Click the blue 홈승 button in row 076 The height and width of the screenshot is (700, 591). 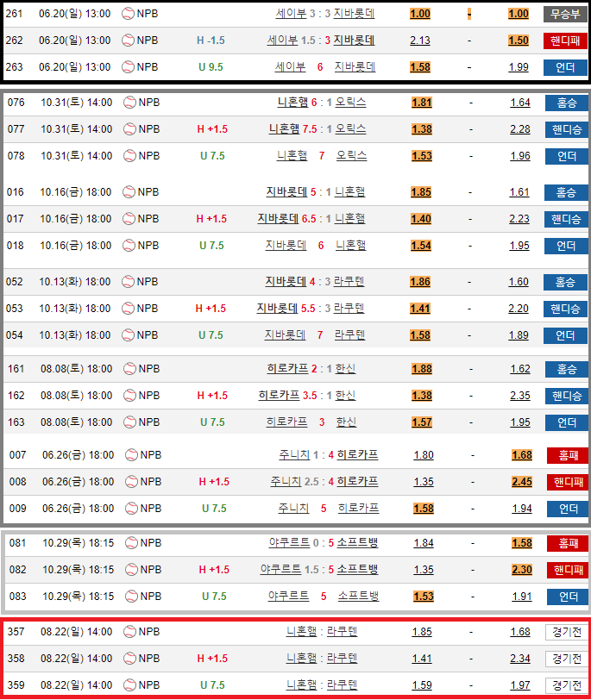pyautogui.click(x=566, y=103)
